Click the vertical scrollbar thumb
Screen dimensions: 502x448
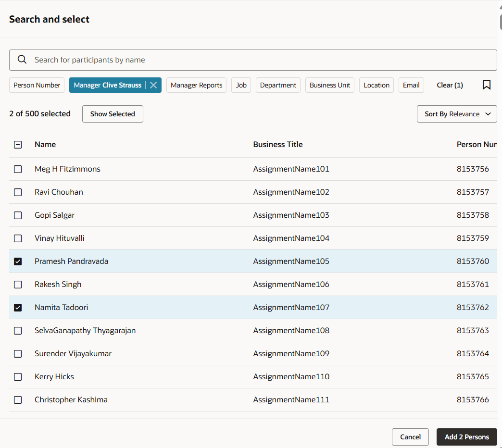pos(501,21)
